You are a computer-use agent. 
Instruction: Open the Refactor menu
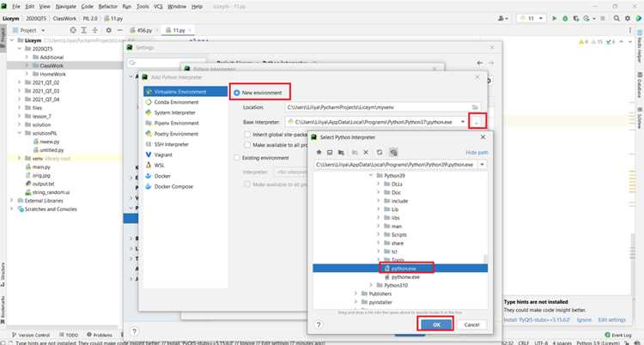108,7
